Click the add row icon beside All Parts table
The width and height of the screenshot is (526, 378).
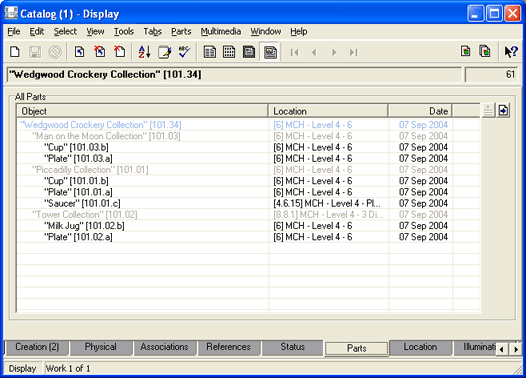click(488, 110)
